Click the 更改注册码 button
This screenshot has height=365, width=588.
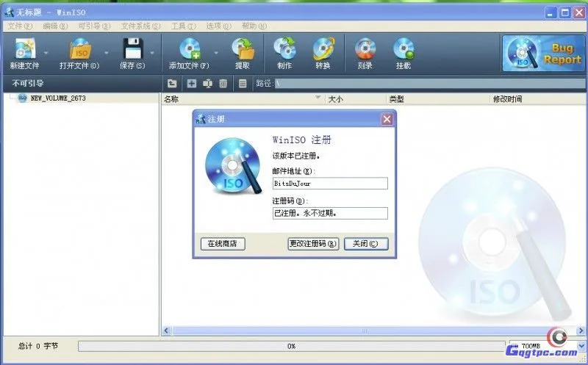pyautogui.click(x=313, y=244)
